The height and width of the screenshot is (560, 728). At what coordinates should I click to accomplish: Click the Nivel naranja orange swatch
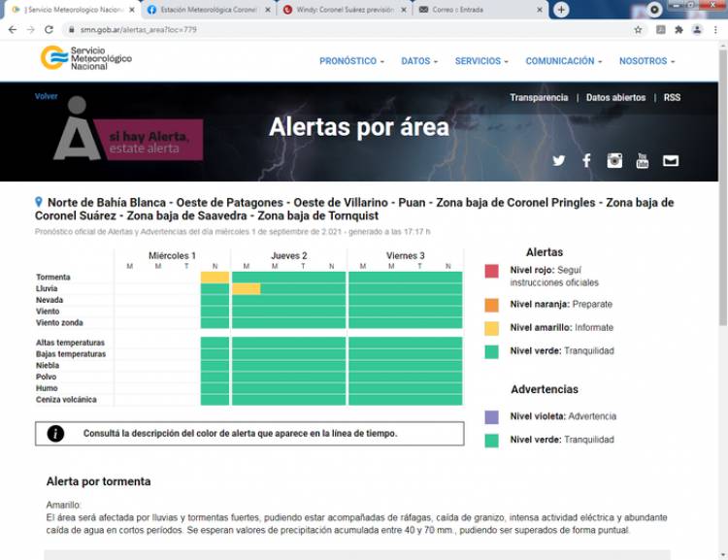tap(492, 305)
